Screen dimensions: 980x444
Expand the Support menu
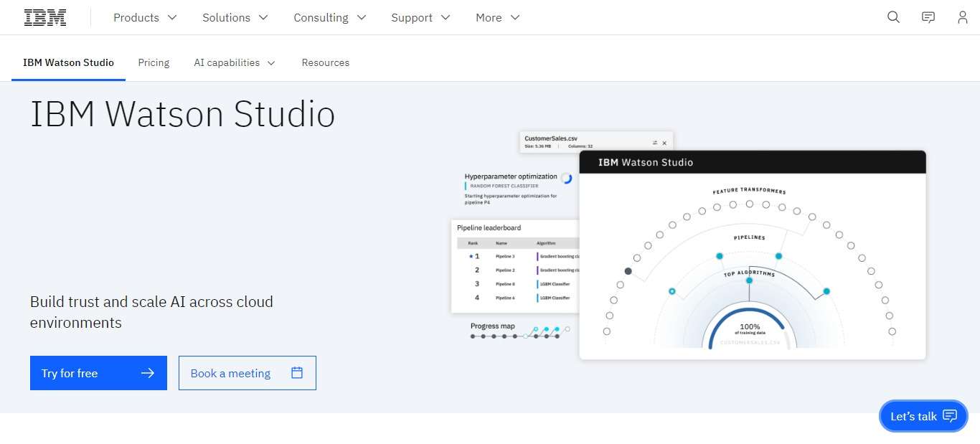pyautogui.click(x=420, y=17)
